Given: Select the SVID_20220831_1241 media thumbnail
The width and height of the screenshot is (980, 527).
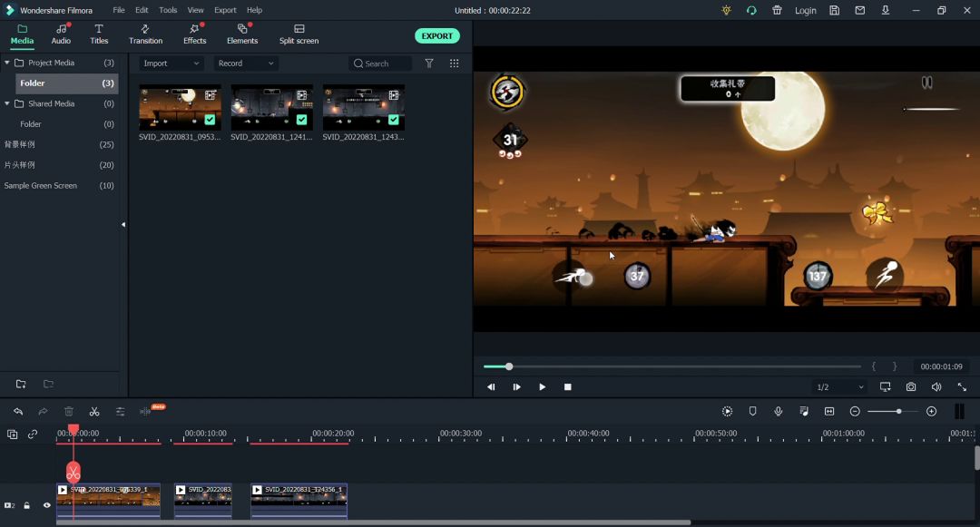Looking at the screenshot, I should (271, 109).
